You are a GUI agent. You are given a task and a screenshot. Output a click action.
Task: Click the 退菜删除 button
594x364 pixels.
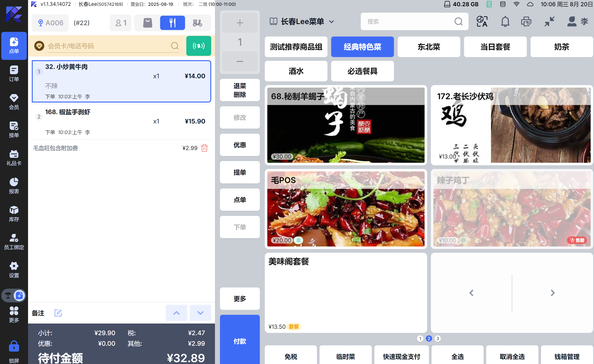pyautogui.click(x=240, y=90)
